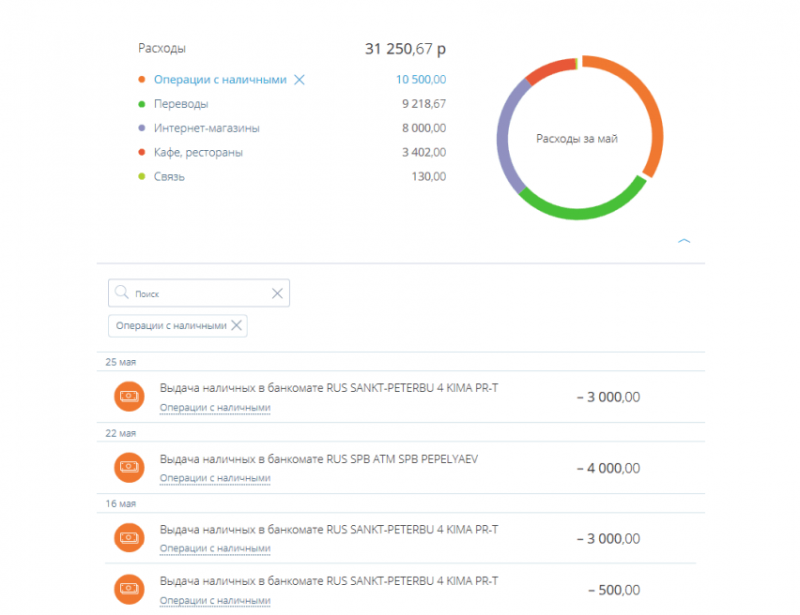Click the magnifier icon in search box

click(122, 294)
